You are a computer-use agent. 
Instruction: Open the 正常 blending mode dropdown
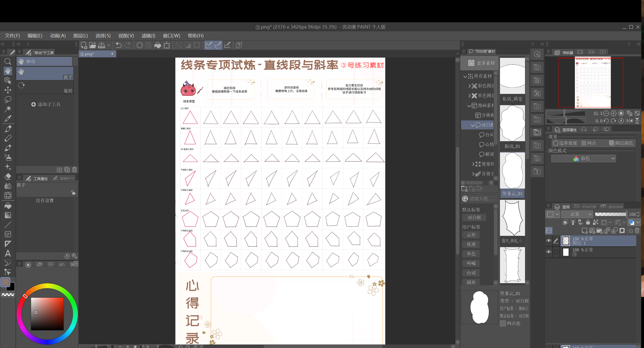(x=577, y=214)
